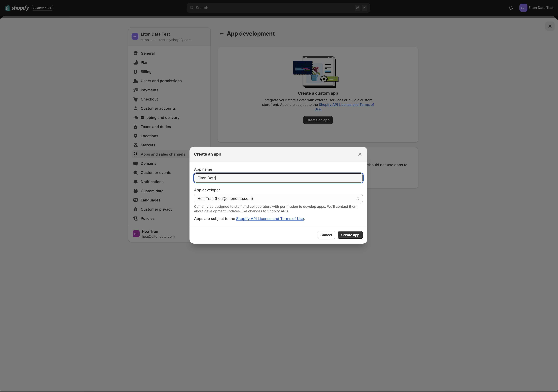This screenshot has height=392, width=558.
Task: Click the Payments sidebar icon
Action: [136, 90]
